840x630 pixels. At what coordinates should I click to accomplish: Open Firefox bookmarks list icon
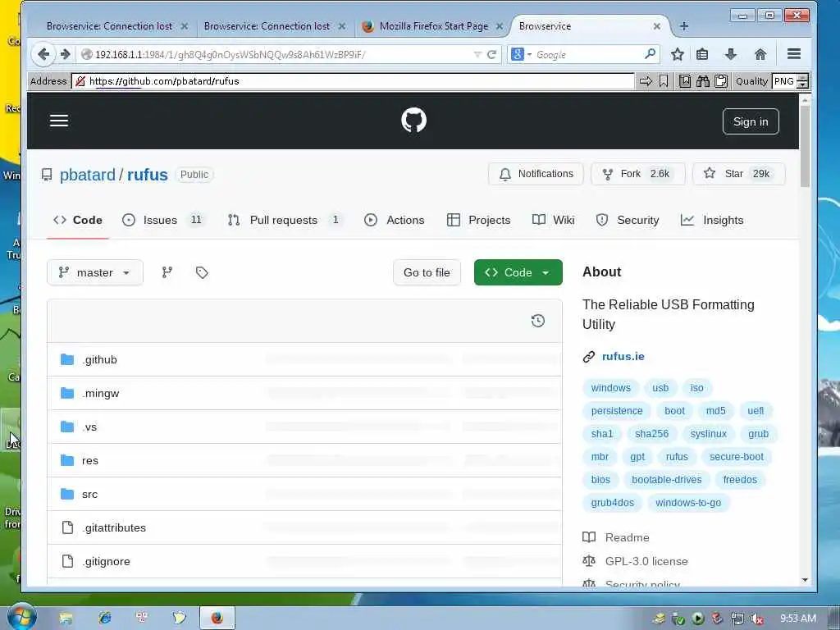point(702,54)
